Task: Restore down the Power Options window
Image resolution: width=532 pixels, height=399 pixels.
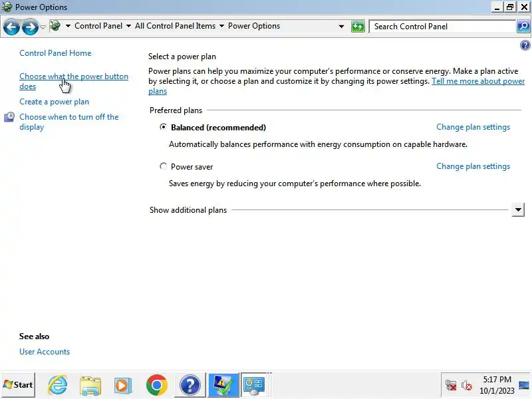Action: click(x=510, y=7)
